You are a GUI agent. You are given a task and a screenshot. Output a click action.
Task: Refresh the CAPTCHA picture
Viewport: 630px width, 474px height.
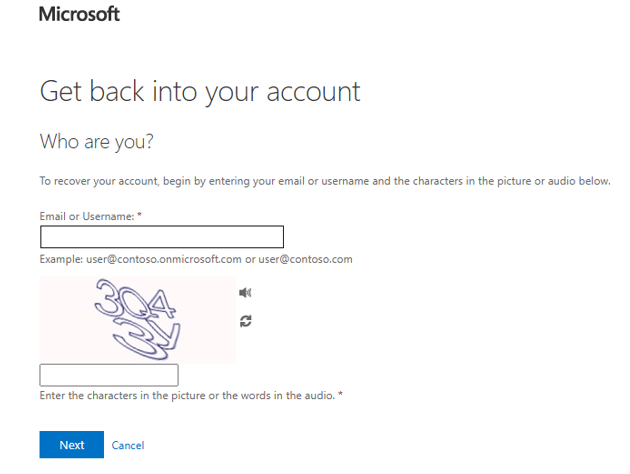pyautogui.click(x=245, y=321)
